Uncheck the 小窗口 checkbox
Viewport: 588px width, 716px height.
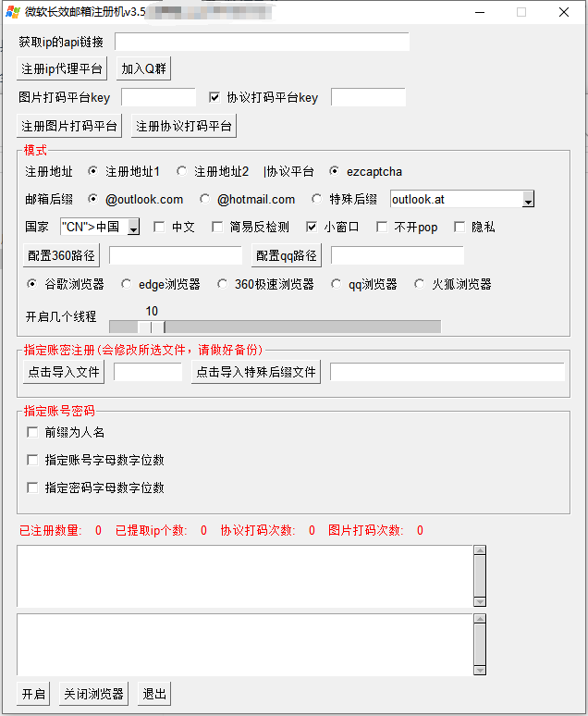pyautogui.click(x=312, y=227)
